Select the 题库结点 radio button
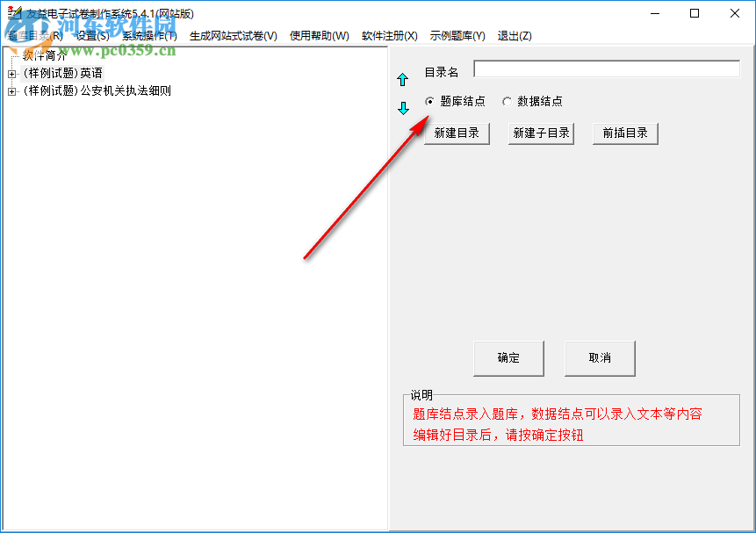This screenshot has height=533, width=756. pyautogui.click(x=429, y=101)
